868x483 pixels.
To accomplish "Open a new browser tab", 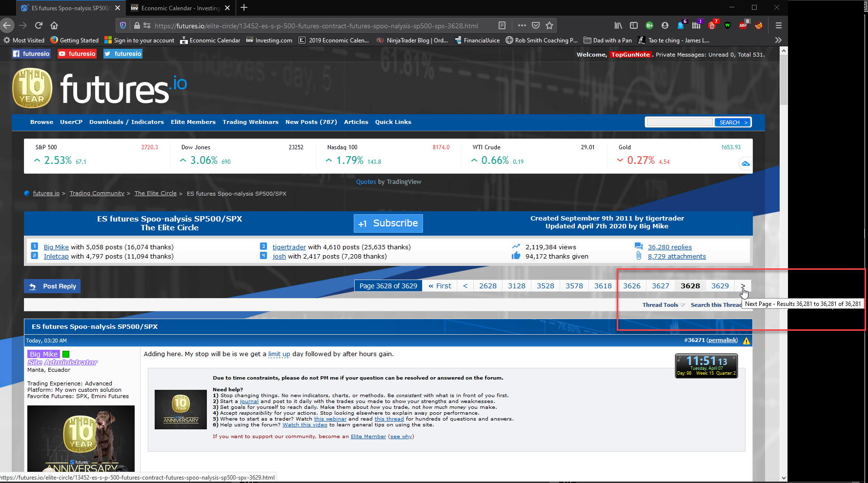I will pyautogui.click(x=244, y=8).
